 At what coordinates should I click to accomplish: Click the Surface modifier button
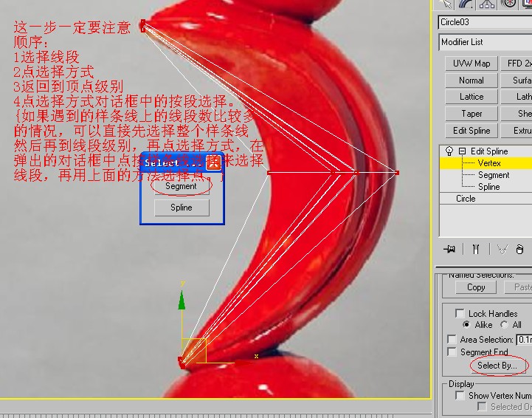(x=517, y=80)
